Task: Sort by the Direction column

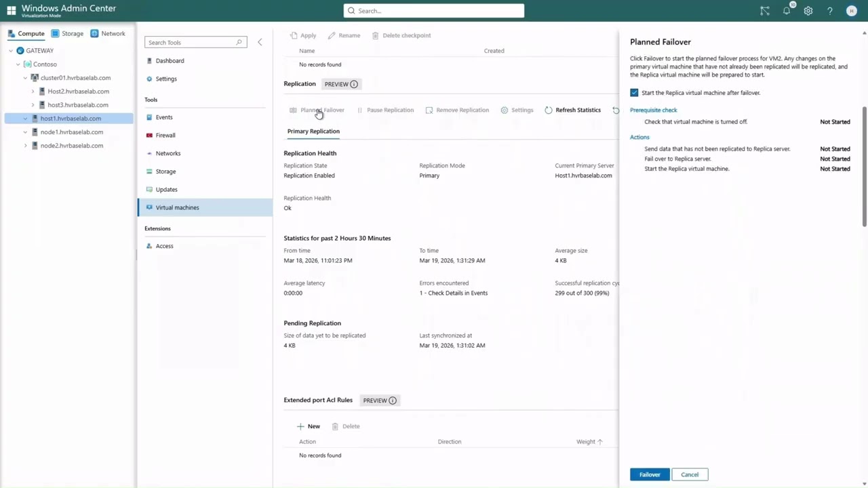Action: click(x=450, y=442)
